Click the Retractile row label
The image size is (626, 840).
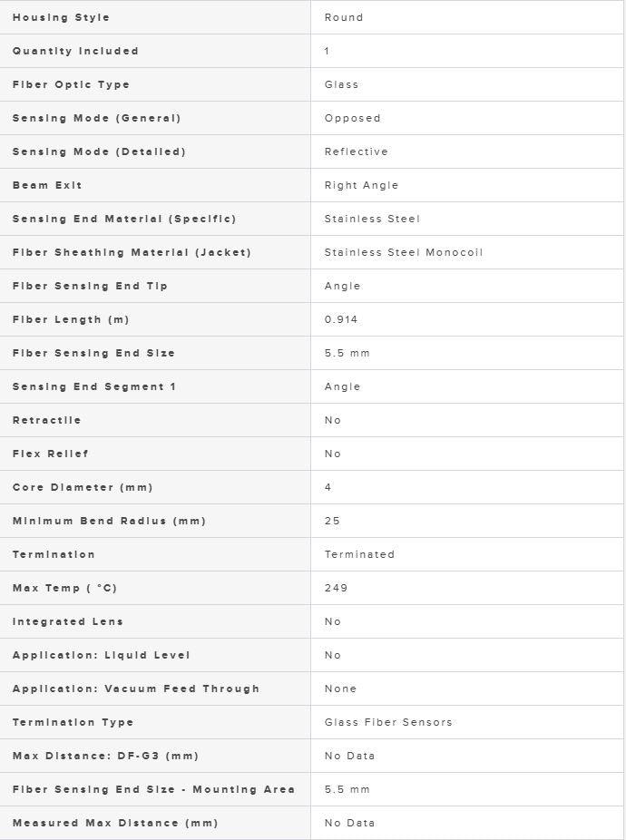46,420
